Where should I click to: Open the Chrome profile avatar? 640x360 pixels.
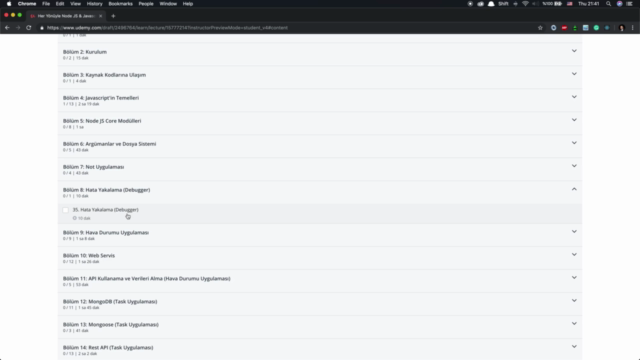[622, 28]
